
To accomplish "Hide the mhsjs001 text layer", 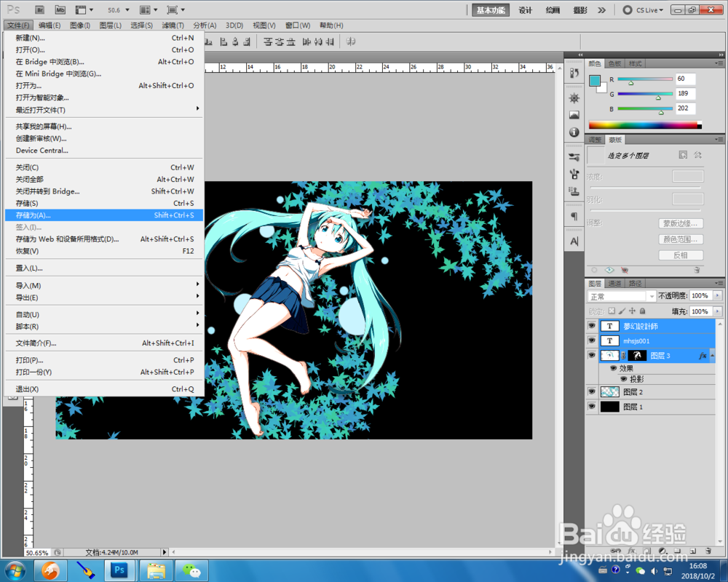I will tap(591, 340).
